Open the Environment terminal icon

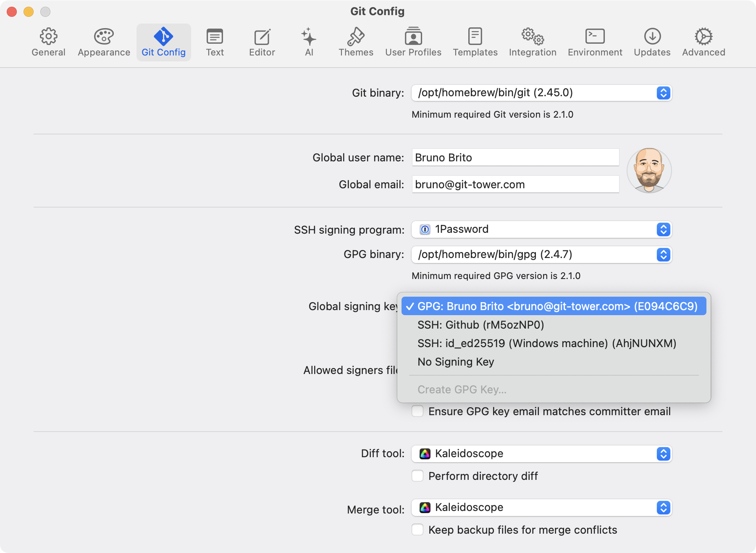(595, 42)
